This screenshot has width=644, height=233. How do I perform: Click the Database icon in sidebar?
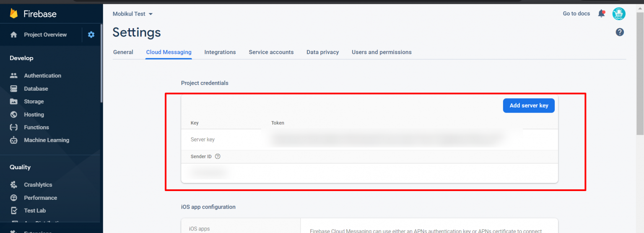14,89
